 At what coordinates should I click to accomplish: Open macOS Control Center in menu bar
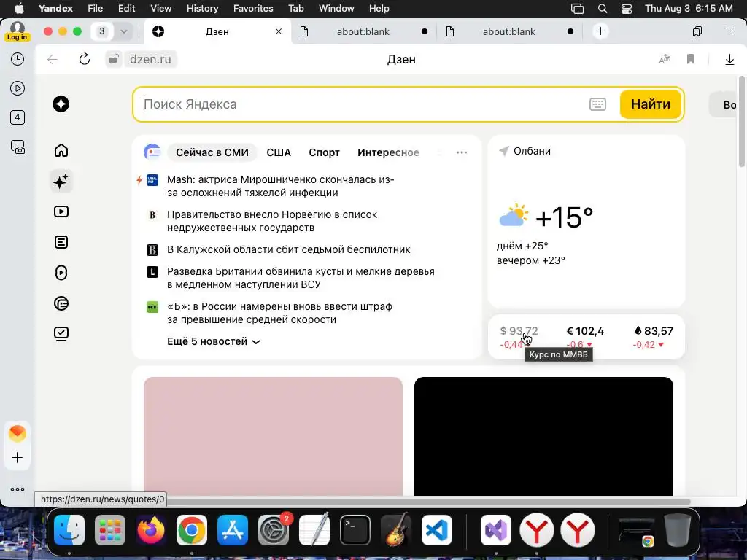pyautogui.click(x=627, y=9)
